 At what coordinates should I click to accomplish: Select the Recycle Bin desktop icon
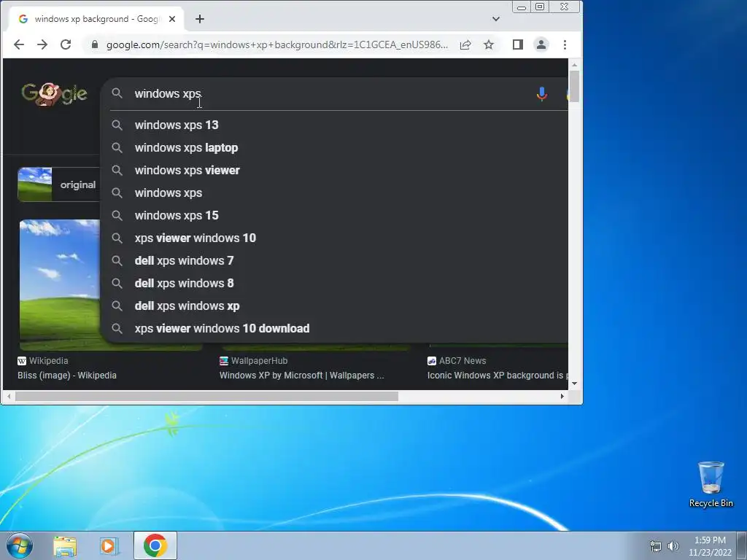711,484
